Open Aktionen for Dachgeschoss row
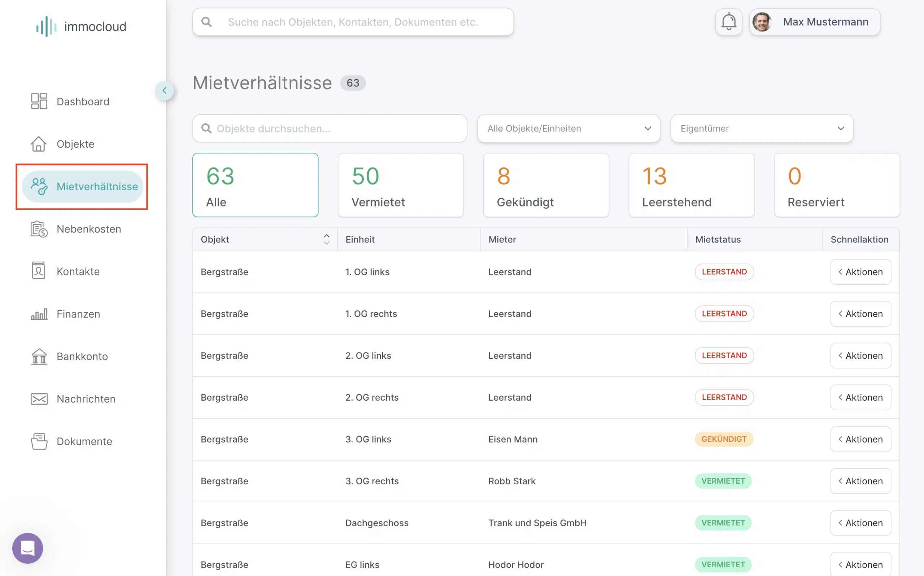This screenshot has width=924, height=576. (861, 523)
